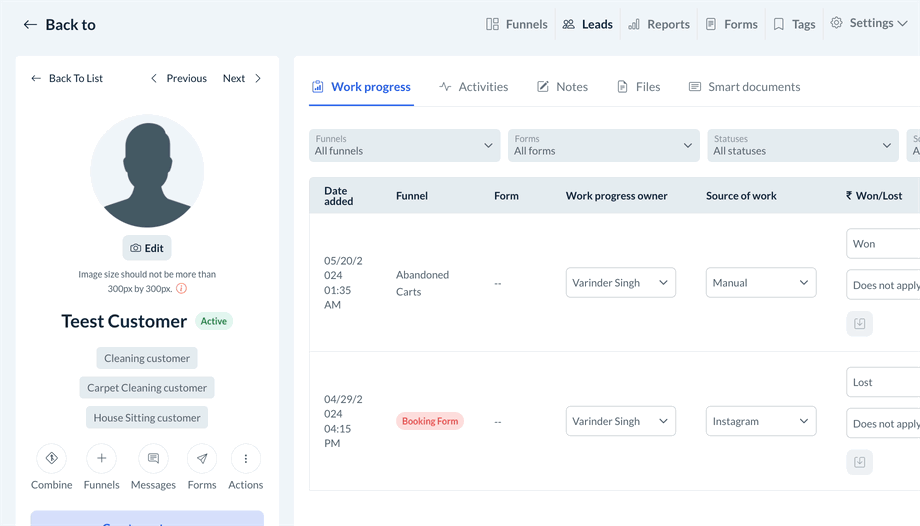Click the 05/20/2024 01:35 AM date cell
The height and width of the screenshot is (526, 920).
343,282
